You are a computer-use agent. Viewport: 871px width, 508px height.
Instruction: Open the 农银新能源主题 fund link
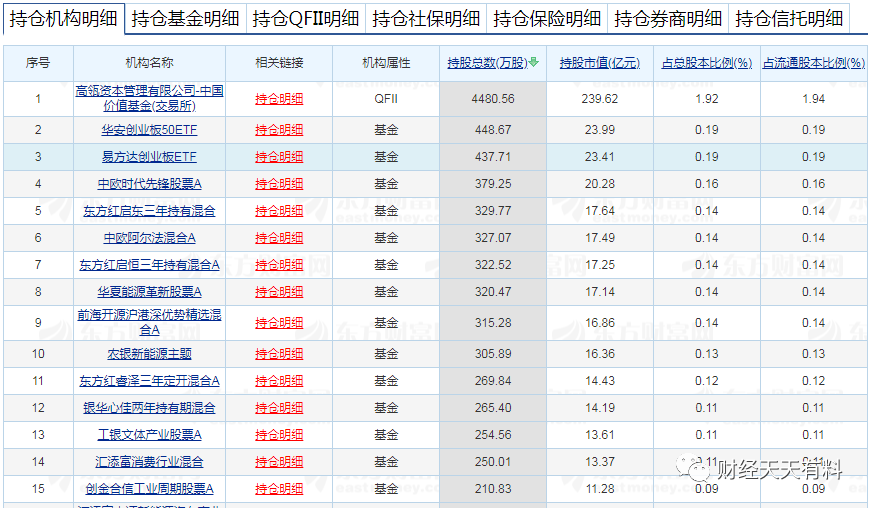pos(149,354)
